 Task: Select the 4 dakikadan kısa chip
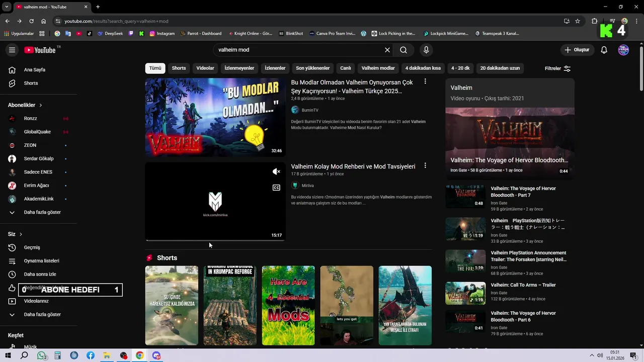(423, 68)
